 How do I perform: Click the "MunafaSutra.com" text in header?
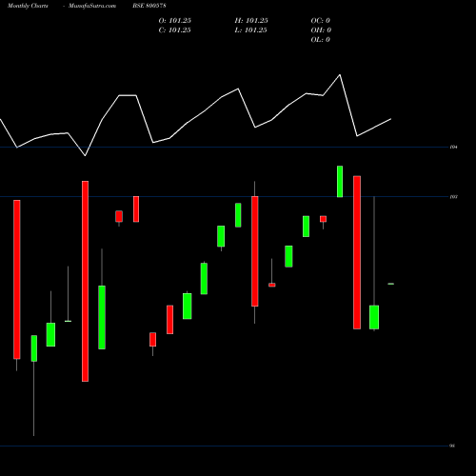click(92, 6)
